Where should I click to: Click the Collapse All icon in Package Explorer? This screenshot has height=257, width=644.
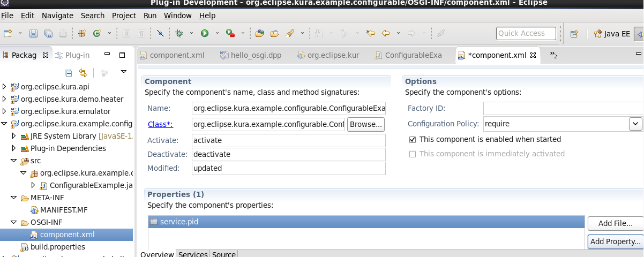tap(68, 72)
